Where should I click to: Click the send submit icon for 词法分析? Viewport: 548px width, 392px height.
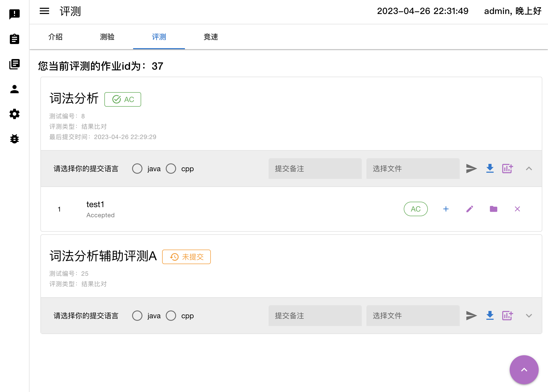pyautogui.click(x=471, y=169)
